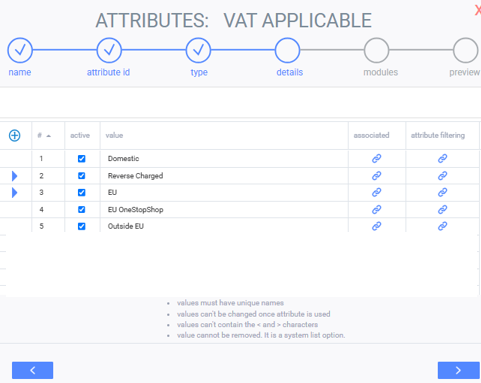Open associated link for Reverse Charged
The image size is (481, 383).
[376, 176]
